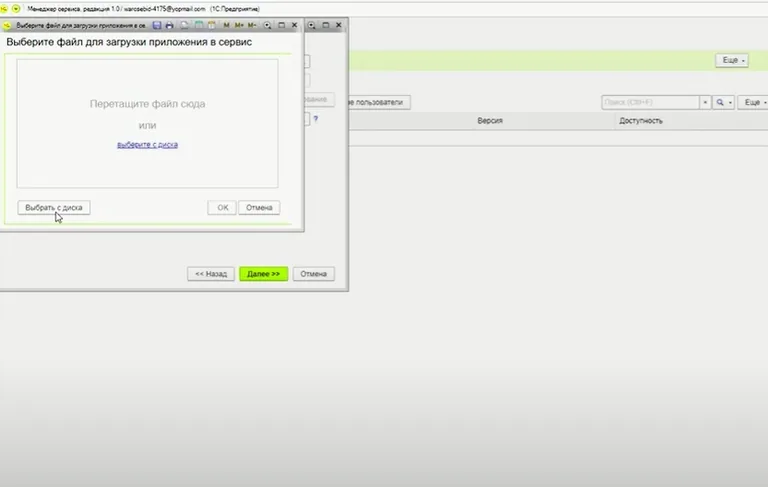Image resolution: width=768 pixels, height=487 pixels.
Task: Click the Выбрать с диска button
Action: (54, 207)
